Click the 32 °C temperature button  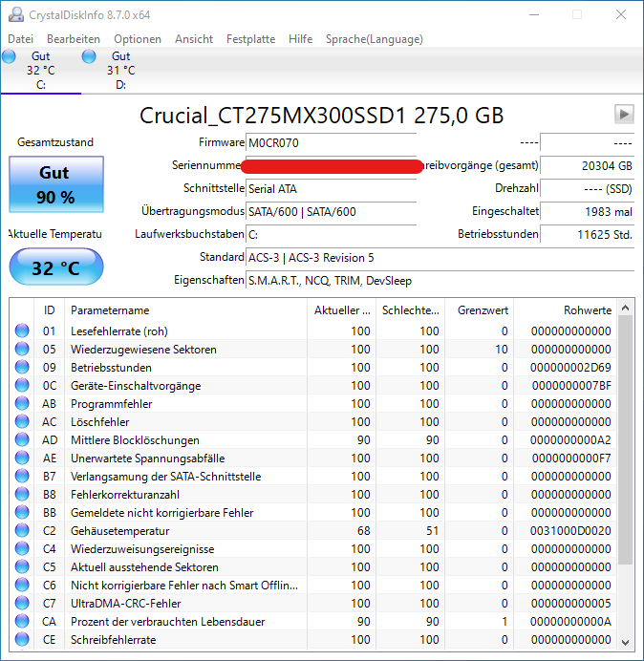pos(56,267)
